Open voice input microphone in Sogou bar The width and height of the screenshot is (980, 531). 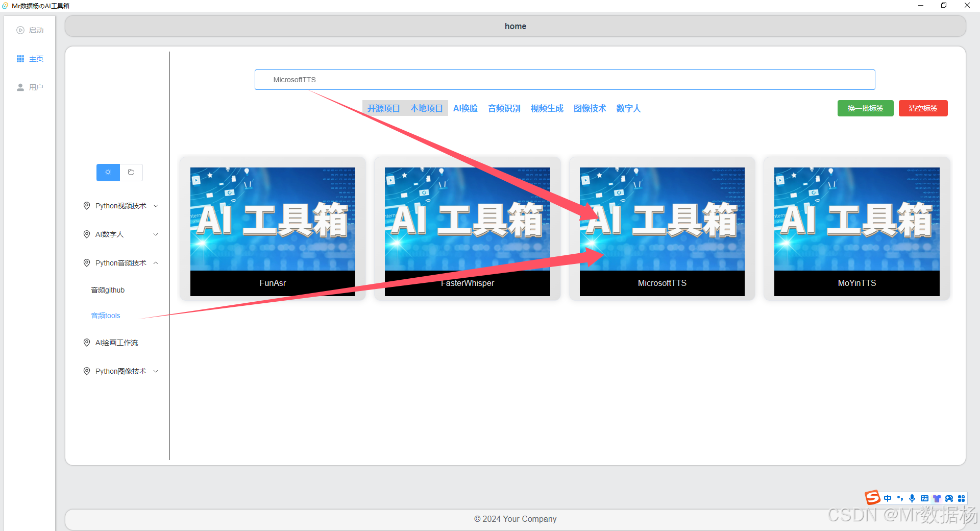(x=912, y=498)
